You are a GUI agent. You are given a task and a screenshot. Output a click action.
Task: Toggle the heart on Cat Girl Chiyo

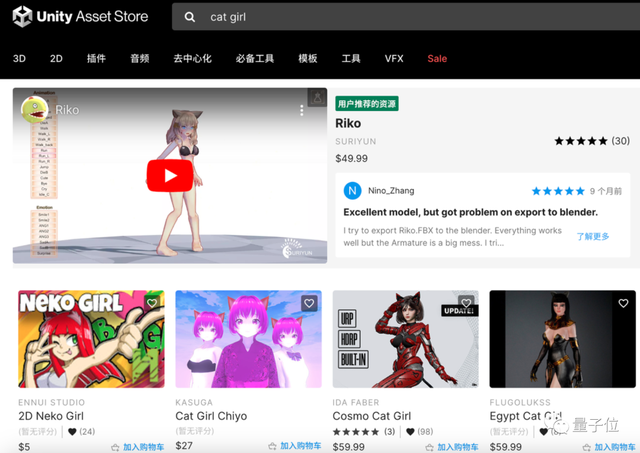(309, 302)
